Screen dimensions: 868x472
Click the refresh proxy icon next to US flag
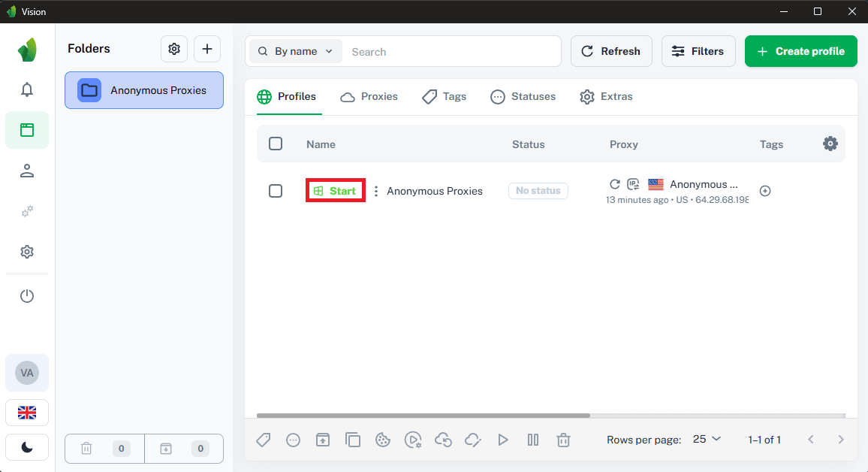click(615, 184)
